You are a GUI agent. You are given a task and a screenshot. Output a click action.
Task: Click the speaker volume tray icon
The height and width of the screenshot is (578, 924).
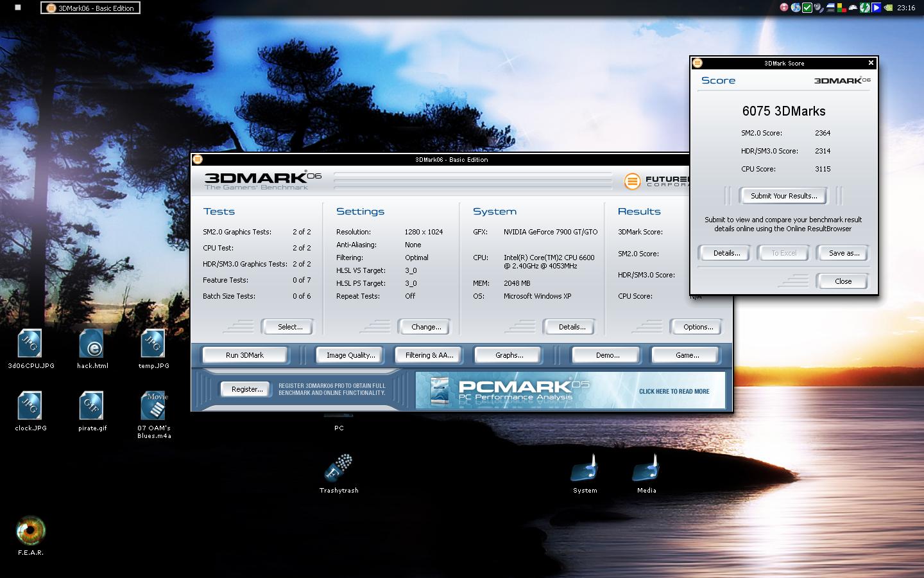pos(819,8)
